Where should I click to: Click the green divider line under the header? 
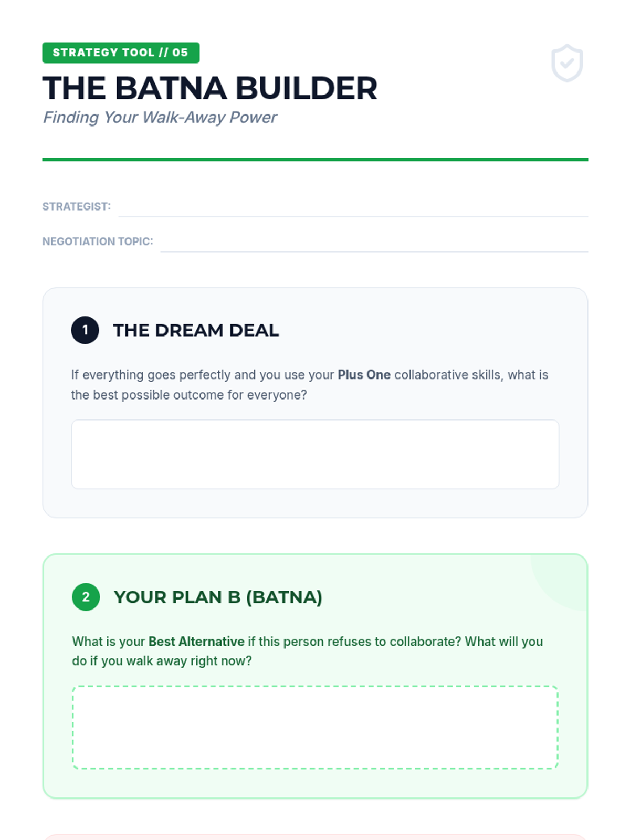[315, 160]
